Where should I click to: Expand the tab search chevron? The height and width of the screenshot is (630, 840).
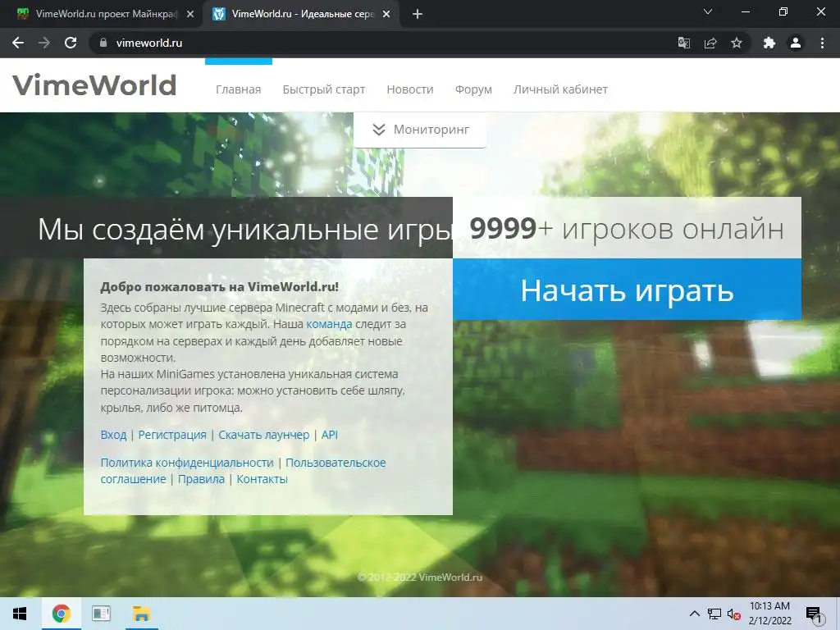tap(708, 11)
